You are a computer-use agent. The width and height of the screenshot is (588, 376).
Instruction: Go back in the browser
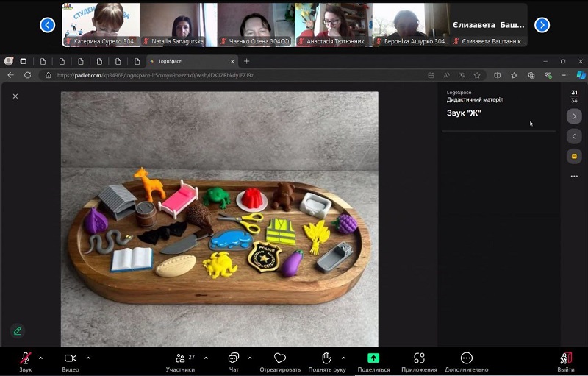(x=10, y=75)
